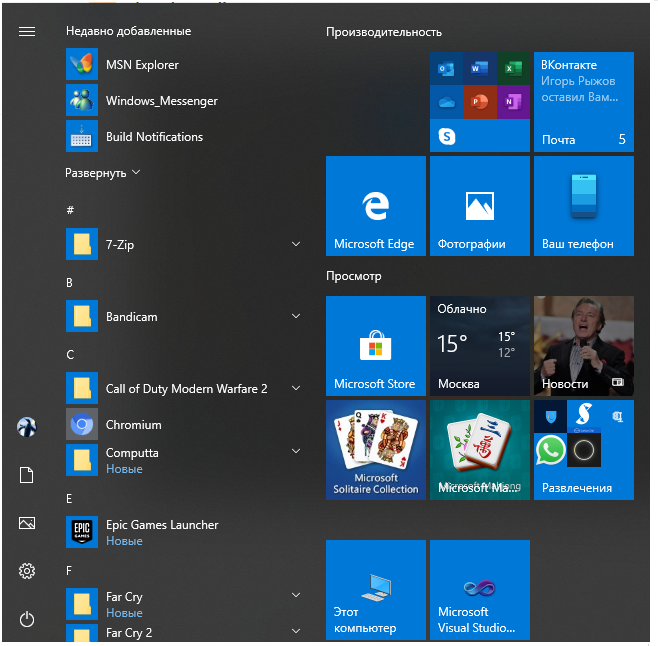Open PowerPoint in the Office tile
The image size is (658, 646).
[480, 102]
